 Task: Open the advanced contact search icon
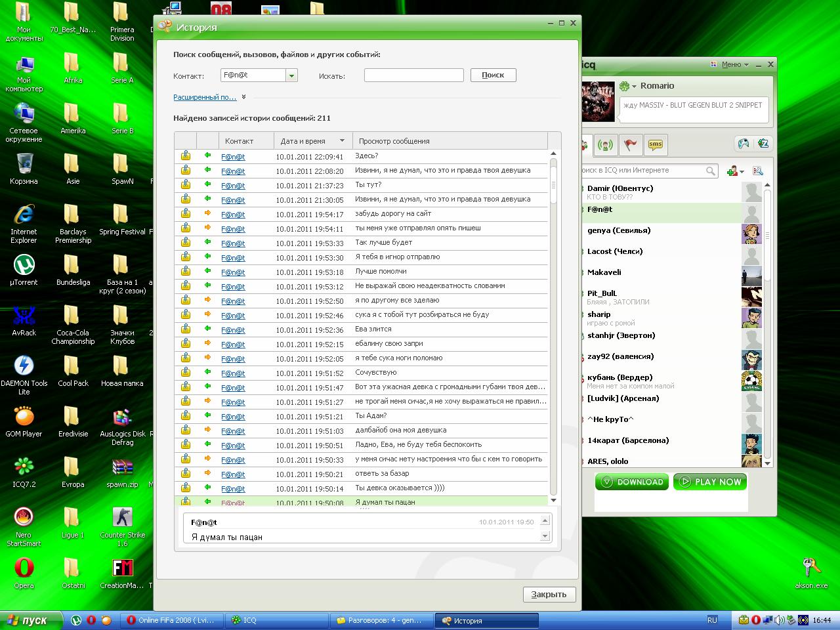point(758,171)
